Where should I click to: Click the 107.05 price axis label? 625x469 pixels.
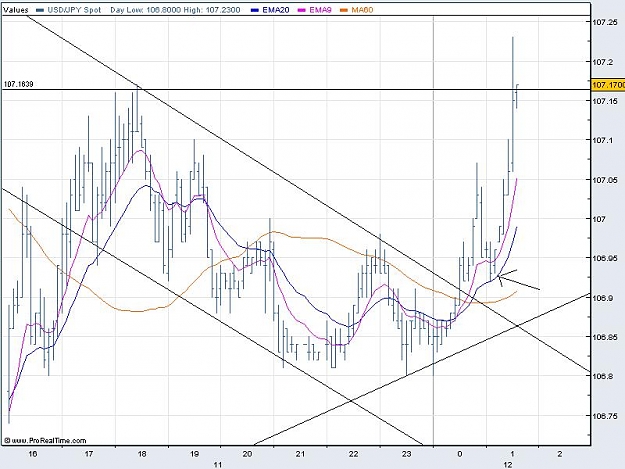(x=605, y=180)
